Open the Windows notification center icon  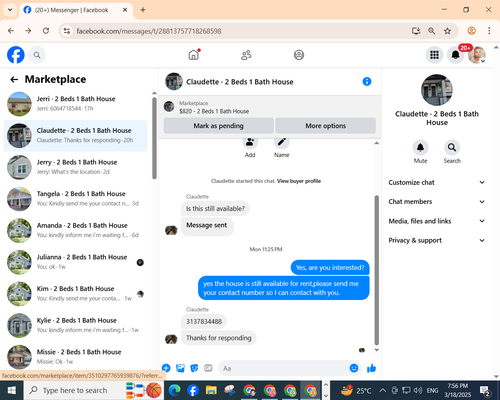(485, 390)
